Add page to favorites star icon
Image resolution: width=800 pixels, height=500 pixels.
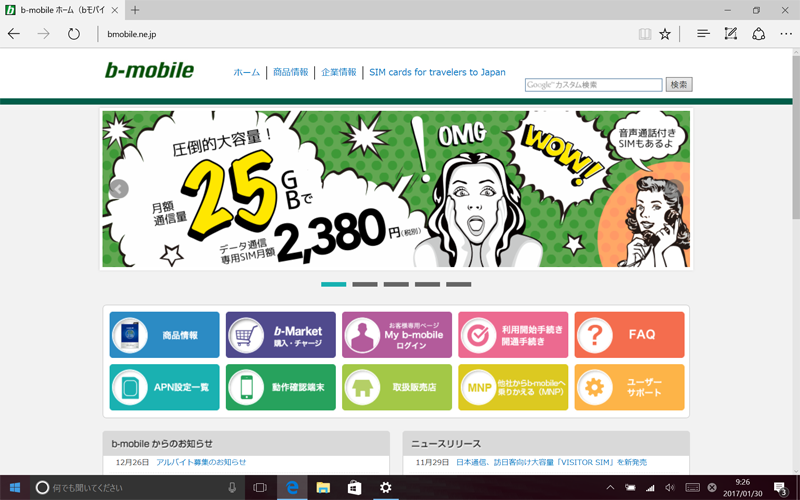[664, 34]
